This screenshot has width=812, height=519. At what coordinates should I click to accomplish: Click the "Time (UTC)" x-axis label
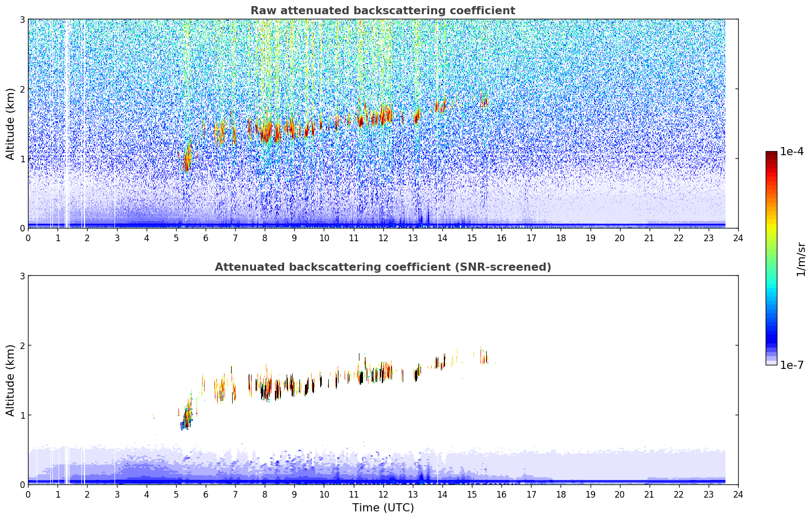tap(383, 508)
